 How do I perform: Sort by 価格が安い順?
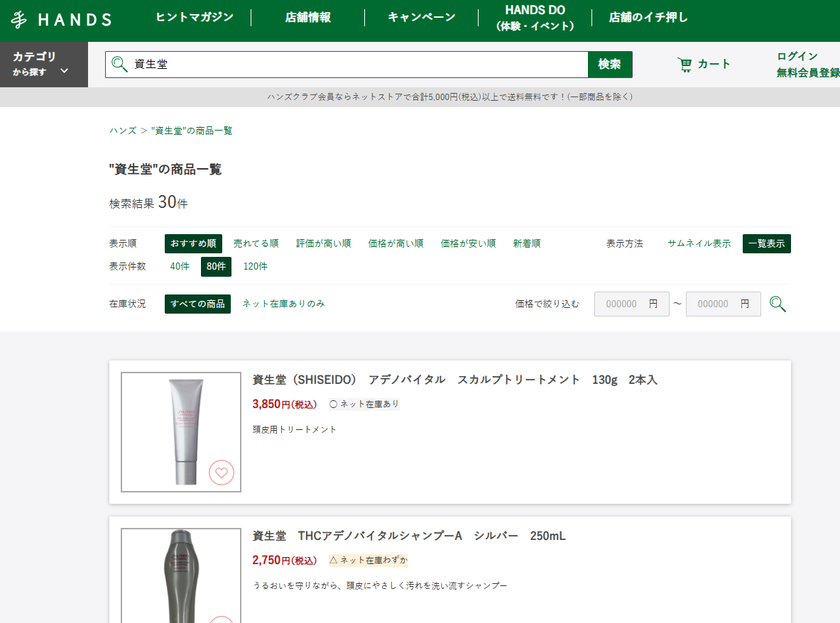[x=468, y=243]
